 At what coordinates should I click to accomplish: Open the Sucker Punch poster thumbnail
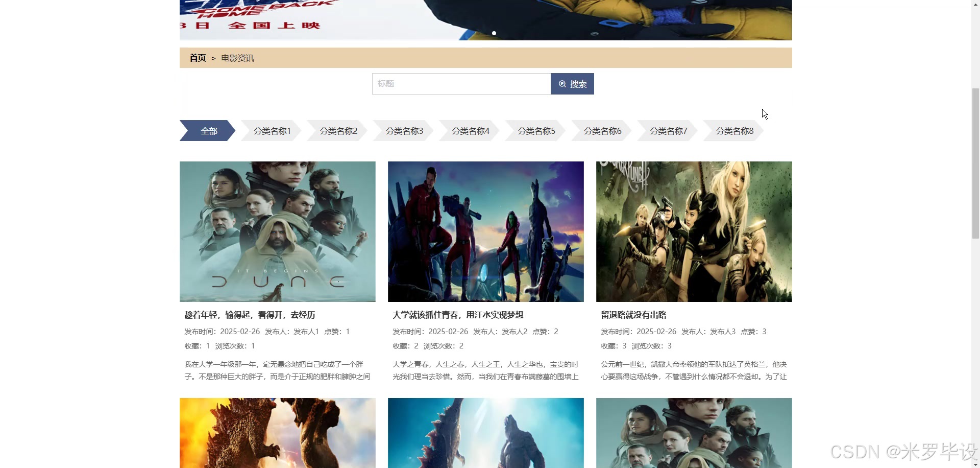(x=694, y=231)
